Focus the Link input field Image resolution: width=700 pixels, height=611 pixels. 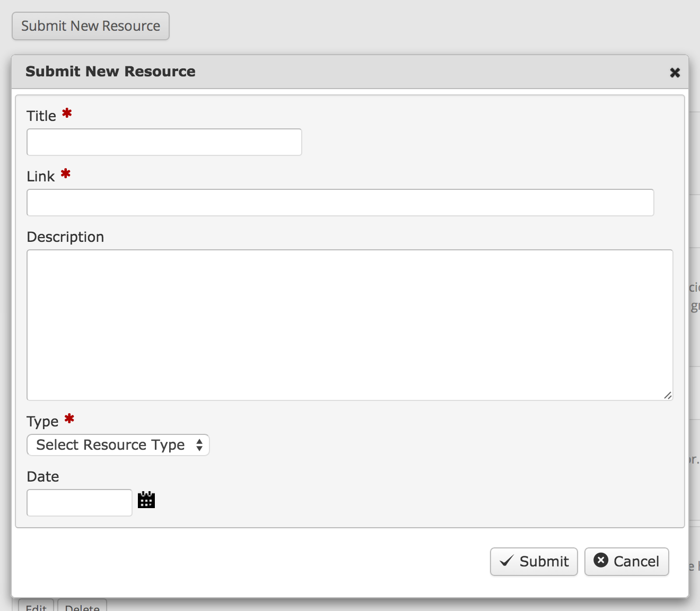tap(340, 203)
